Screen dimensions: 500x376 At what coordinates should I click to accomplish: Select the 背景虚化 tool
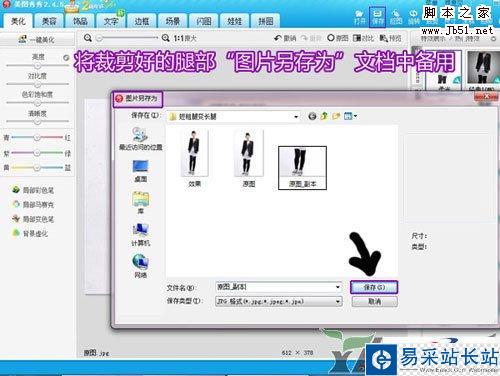[30, 233]
